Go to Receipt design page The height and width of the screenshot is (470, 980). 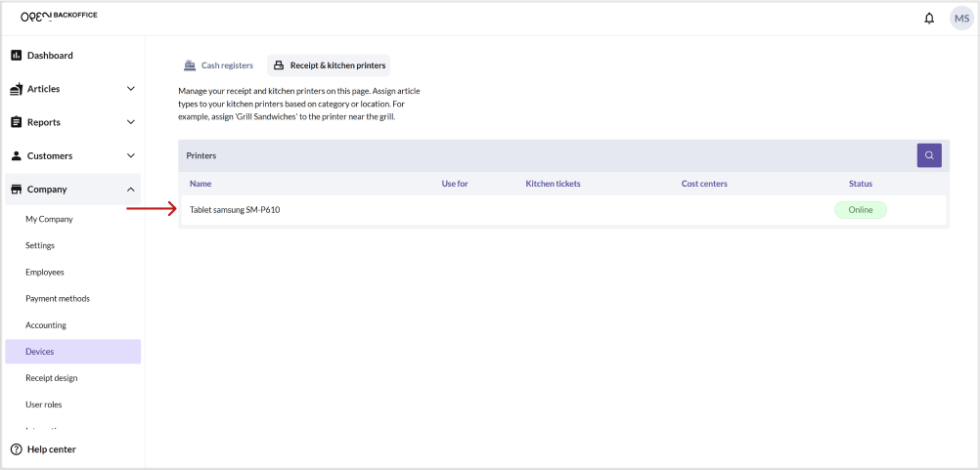point(52,378)
